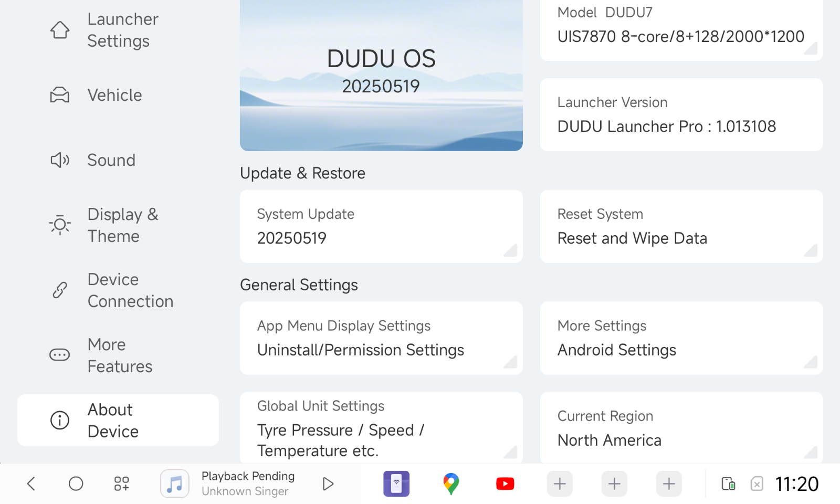Tap the device battery status icon

pyautogui.click(x=729, y=484)
